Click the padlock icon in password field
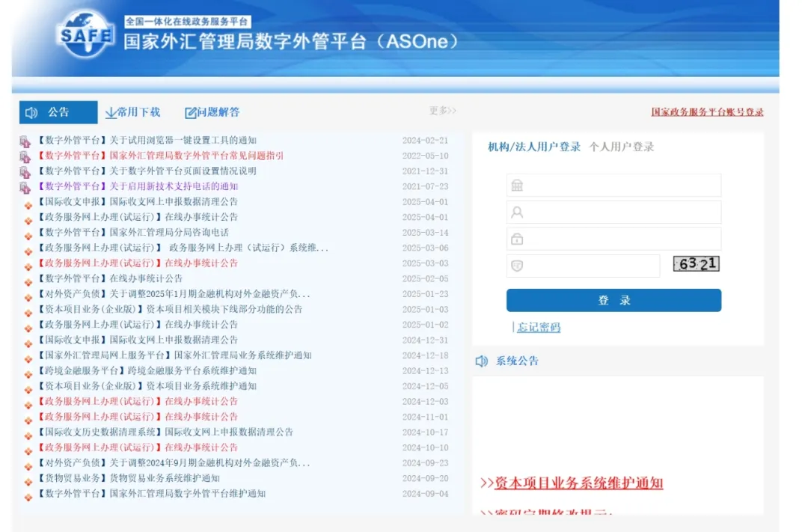This screenshot has width=808, height=532. 517,239
